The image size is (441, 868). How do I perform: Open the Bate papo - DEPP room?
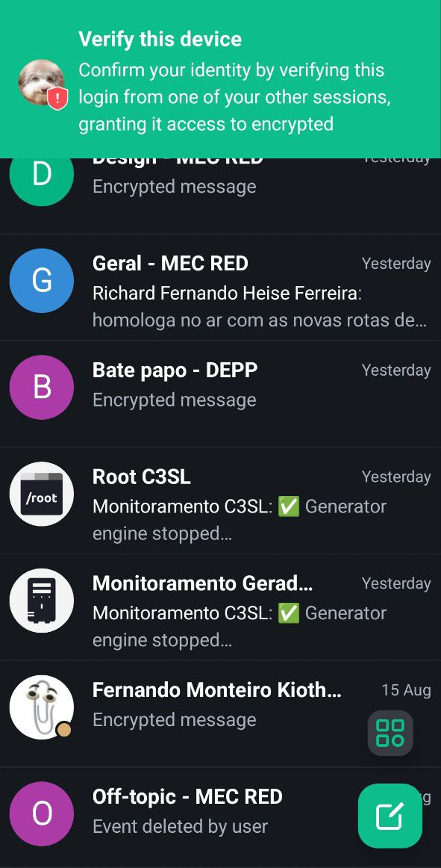click(x=220, y=394)
